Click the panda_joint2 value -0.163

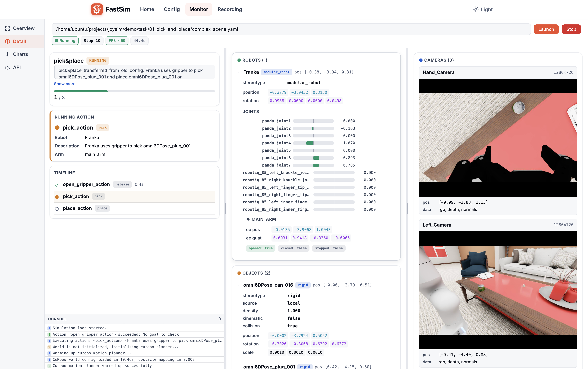348,128
